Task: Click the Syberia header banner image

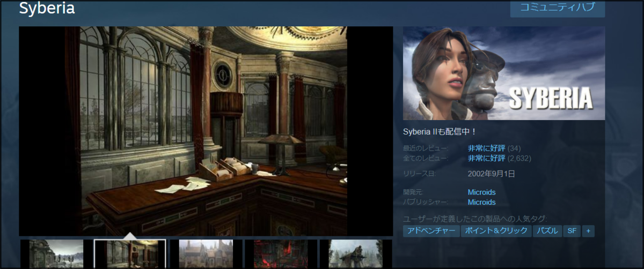Action: point(504,73)
